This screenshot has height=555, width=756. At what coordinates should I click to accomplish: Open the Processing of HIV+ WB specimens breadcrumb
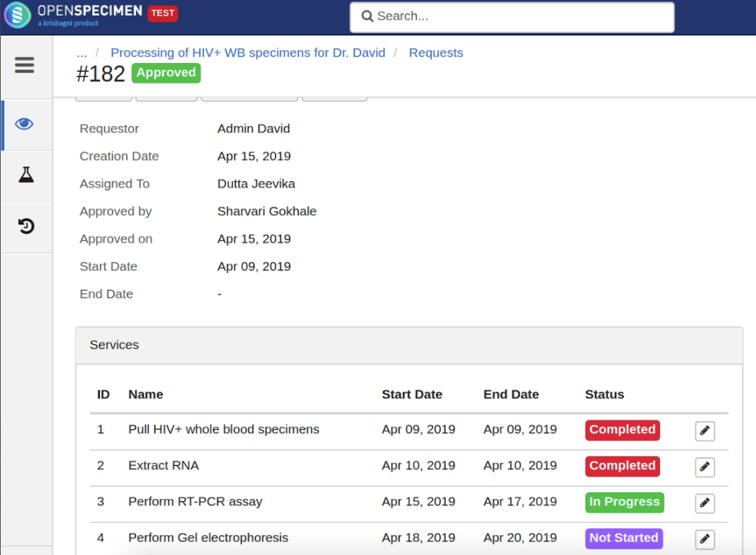coord(248,53)
